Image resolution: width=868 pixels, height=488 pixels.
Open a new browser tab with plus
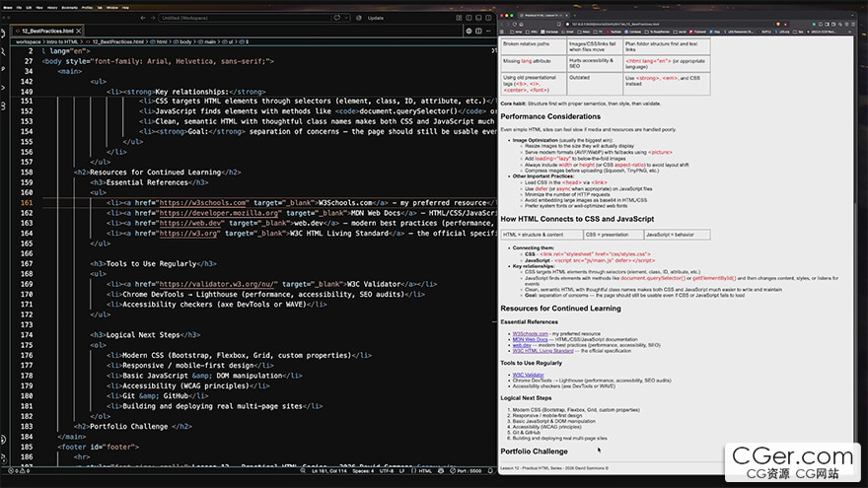(x=575, y=16)
